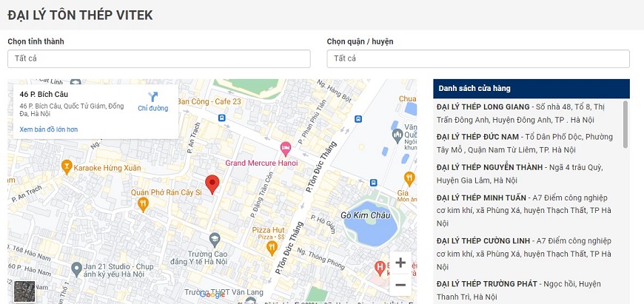Click the red location pin on map
This screenshot has width=644, height=304.
coord(212,184)
